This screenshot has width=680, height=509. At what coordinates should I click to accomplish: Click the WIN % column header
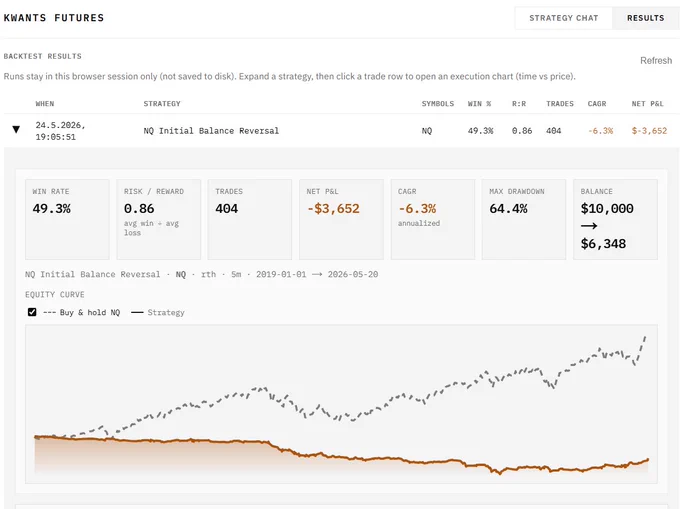pyautogui.click(x=479, y=104)
